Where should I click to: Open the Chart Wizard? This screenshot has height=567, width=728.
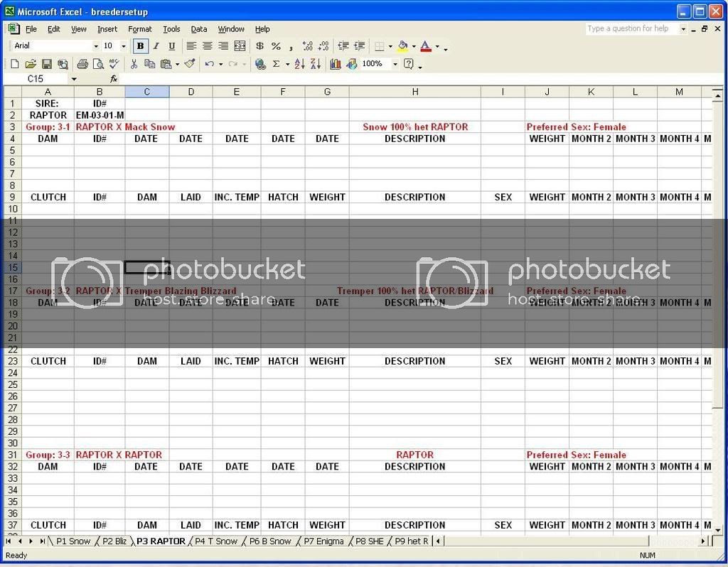[336, 64]
